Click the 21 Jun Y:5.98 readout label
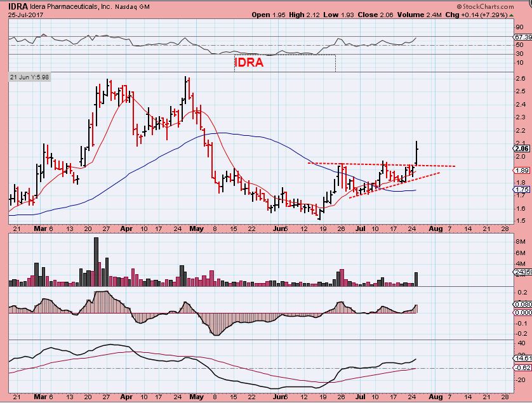 29,77
